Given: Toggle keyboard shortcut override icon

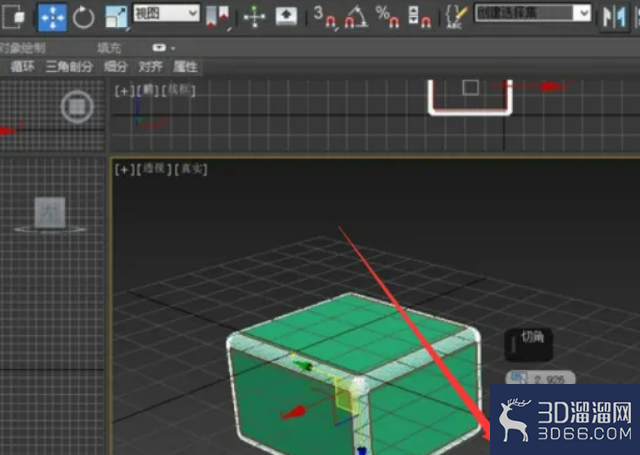Looking at the screenshot, I should [286, 16].
